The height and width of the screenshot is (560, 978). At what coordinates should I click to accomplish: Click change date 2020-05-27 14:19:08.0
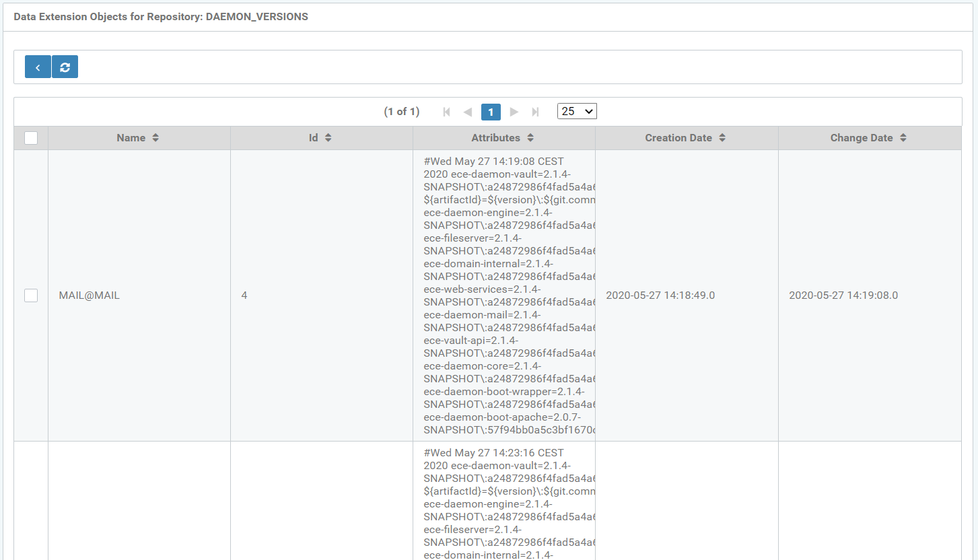[843, 295]
